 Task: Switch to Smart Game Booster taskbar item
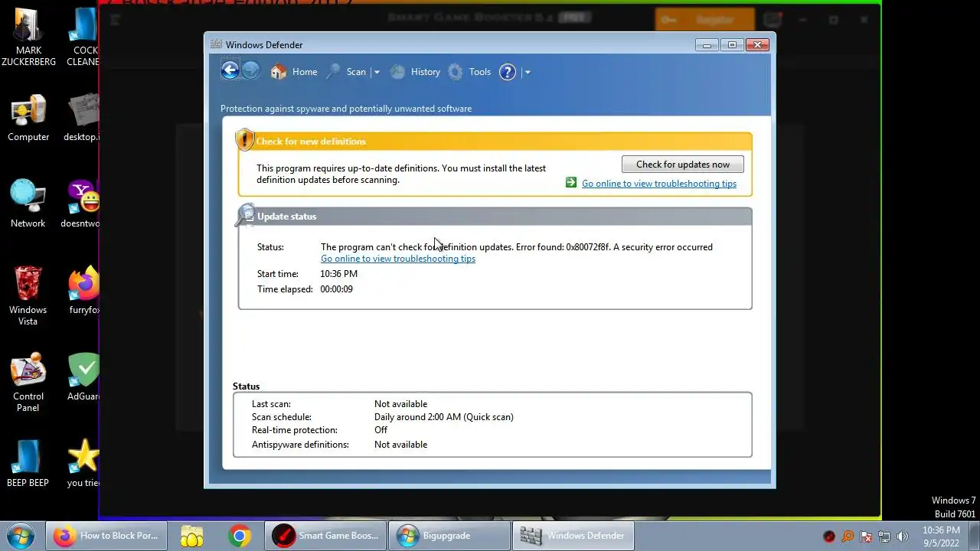pos(326,536)
